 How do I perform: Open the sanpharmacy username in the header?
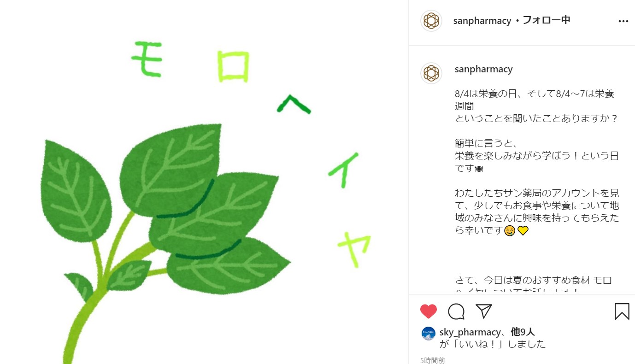tap(482, 21)
